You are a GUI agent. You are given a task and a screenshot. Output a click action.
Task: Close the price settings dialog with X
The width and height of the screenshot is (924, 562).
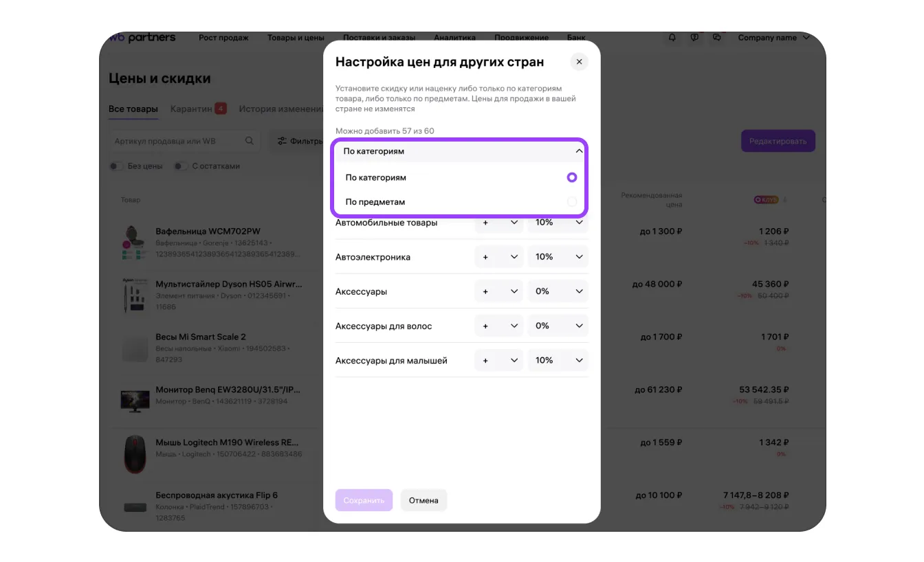[579, 62]
